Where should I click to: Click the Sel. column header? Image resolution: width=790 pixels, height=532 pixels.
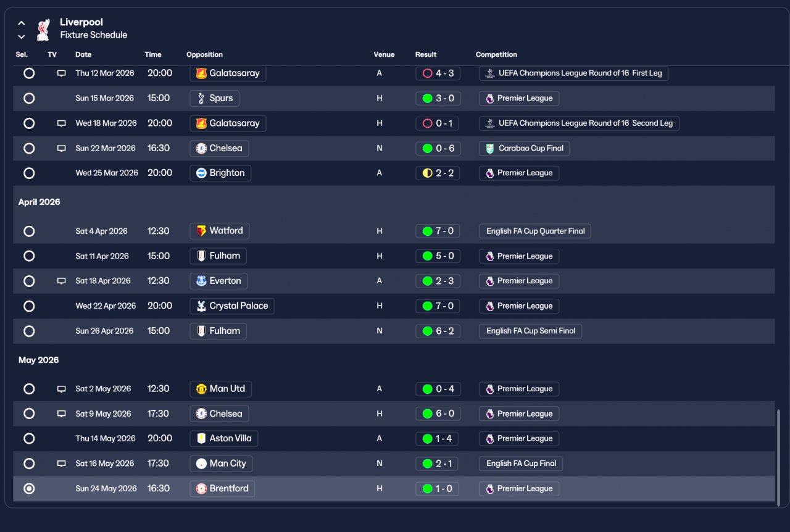pyautogui.click(x=22, y=55)
